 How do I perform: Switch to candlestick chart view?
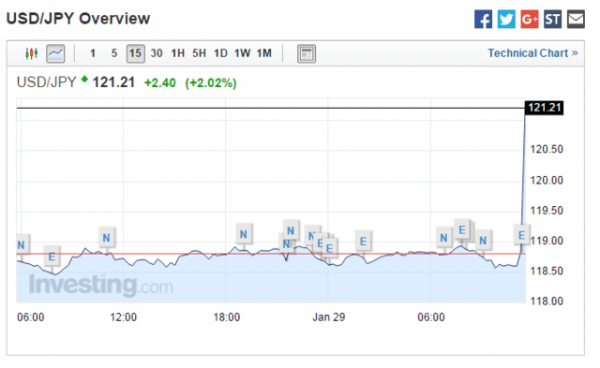tap(32, 54)
